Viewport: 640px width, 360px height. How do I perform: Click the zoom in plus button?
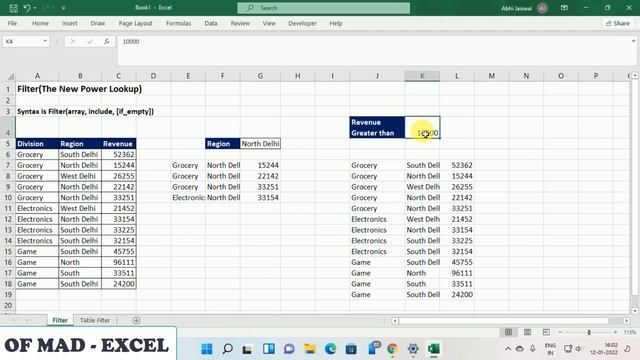click(615, 332)
